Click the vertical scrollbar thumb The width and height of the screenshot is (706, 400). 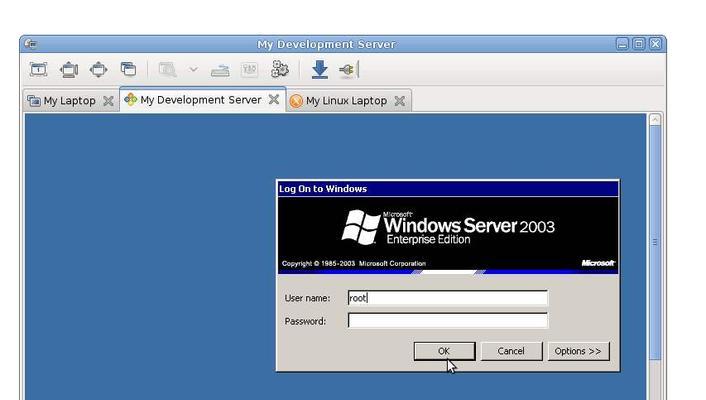pos(655,242)
